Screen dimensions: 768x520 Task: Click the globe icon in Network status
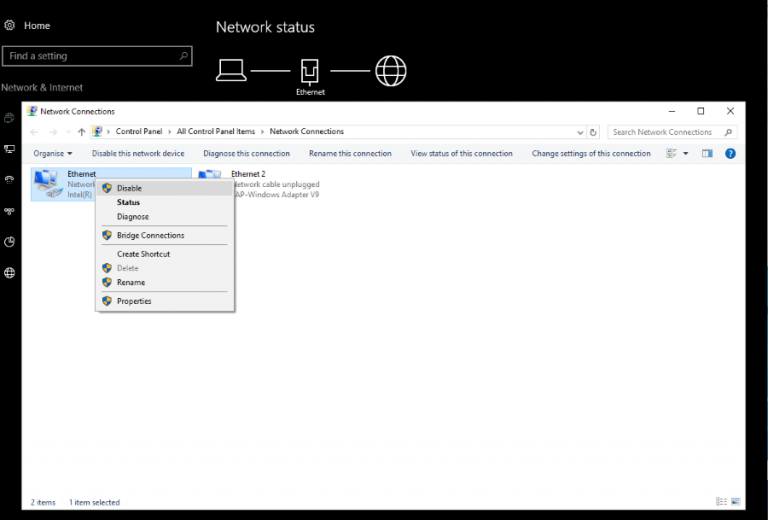pos(391,71)
